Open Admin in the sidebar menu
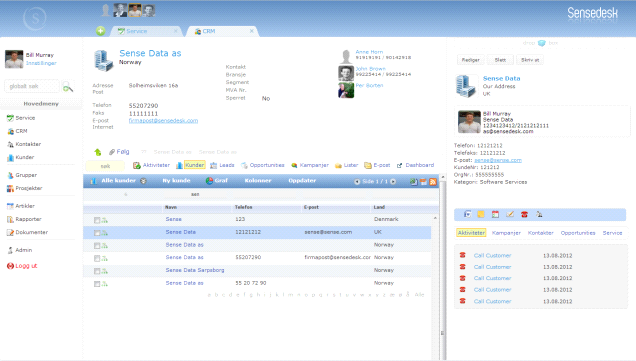The height and width of the screenshot is (361, 636). click(24, 250)
